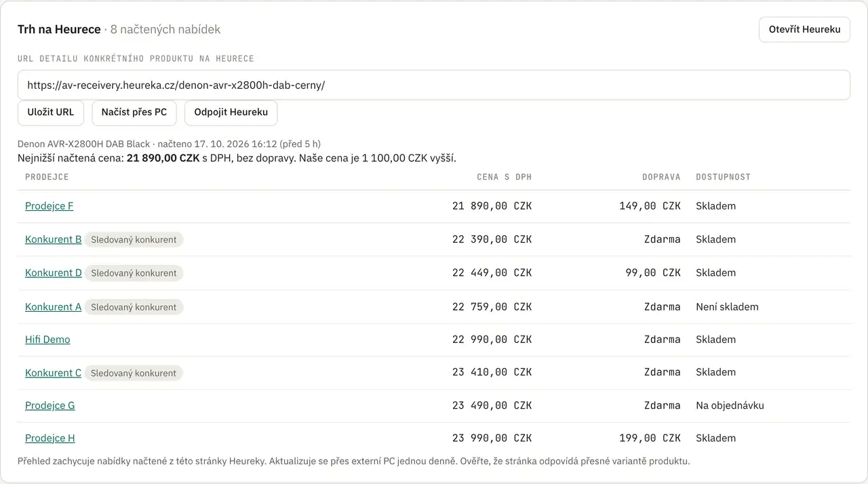Select the price 23 410,00 CZK
This screenshot has height=484, width=868.
[x=492, y=372]
